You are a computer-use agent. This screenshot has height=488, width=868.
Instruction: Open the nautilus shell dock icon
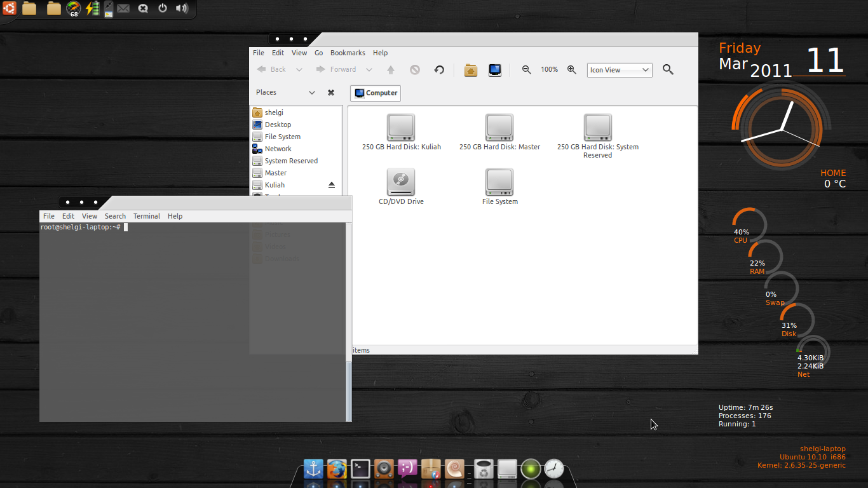click(x=454, y=470)
